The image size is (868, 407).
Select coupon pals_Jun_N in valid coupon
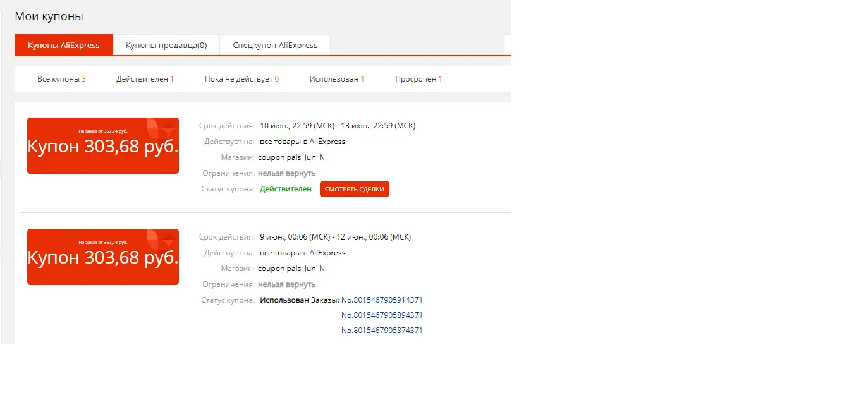(291, 157)
